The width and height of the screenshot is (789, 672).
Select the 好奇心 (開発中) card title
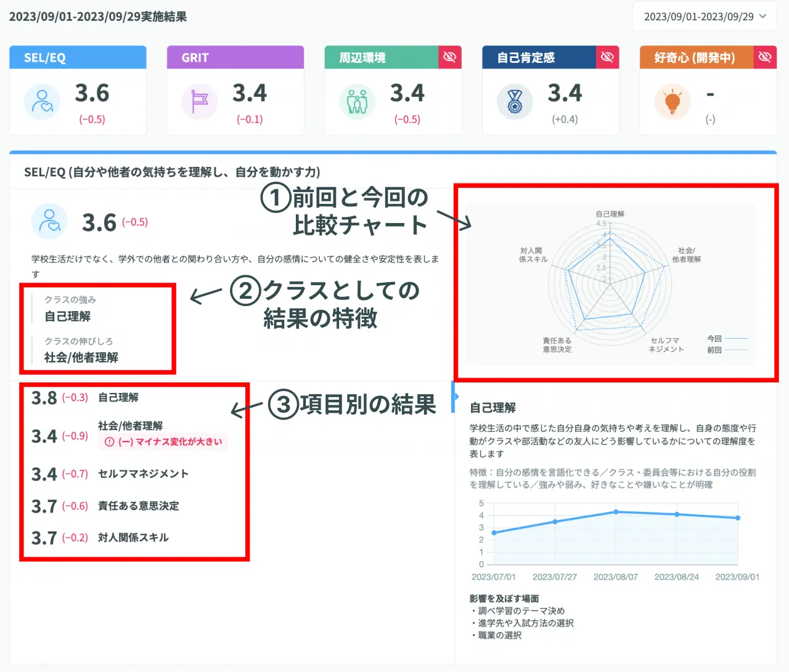pyautogui.click(x=695, y=58)
